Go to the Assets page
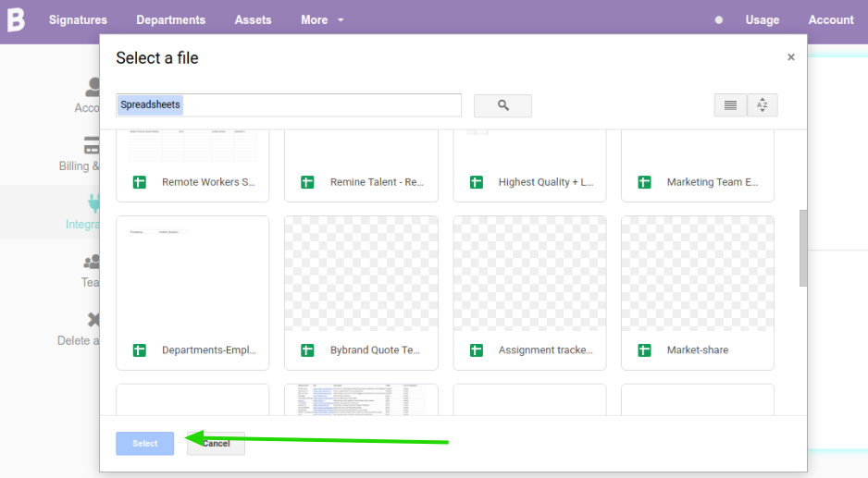 (x=253, y=19)
